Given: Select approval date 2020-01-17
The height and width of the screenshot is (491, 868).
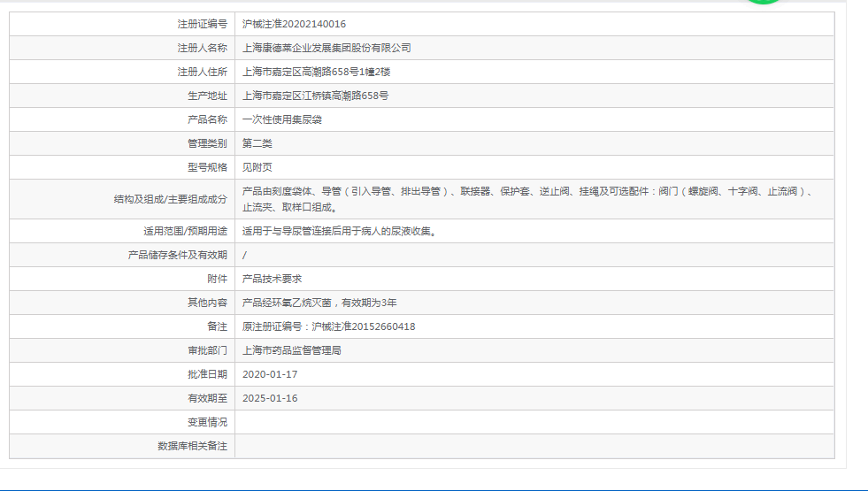Looking at the screenshot, I should (x=270, y=374).
